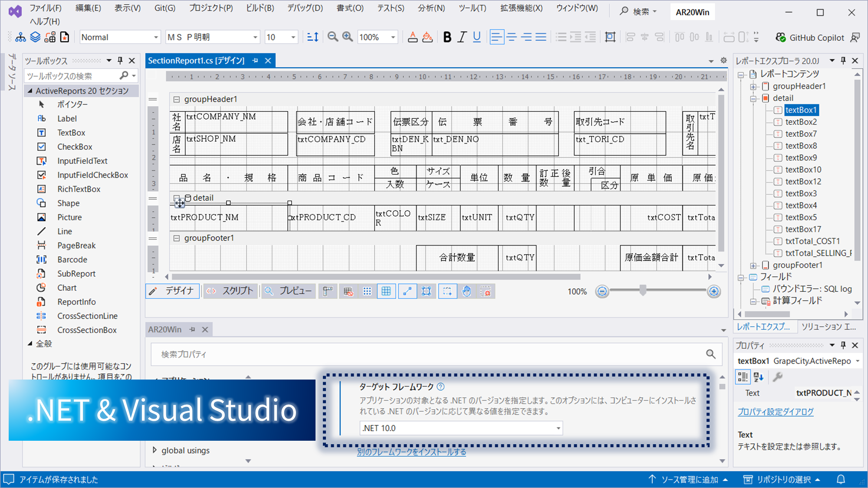Click the Bold formatting icon
Image resolution: width=868 pixels, height=488 pixels.
pos(447,37)
